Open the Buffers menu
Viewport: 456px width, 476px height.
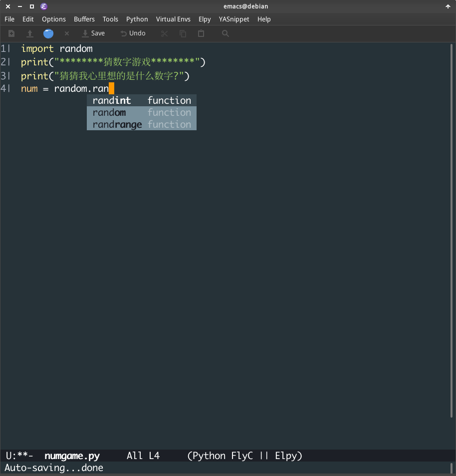coord(84,19)
